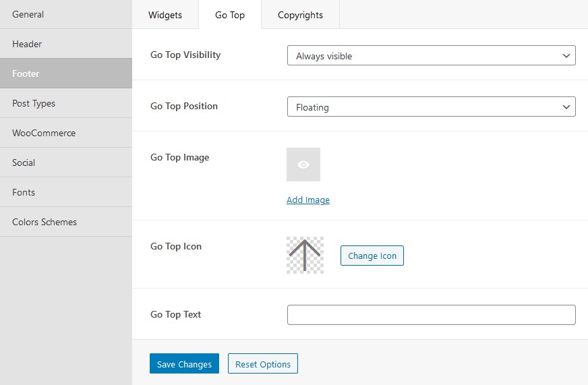
Task: Focus the Go Top Text input field
Action: click(x=432, y=315)
